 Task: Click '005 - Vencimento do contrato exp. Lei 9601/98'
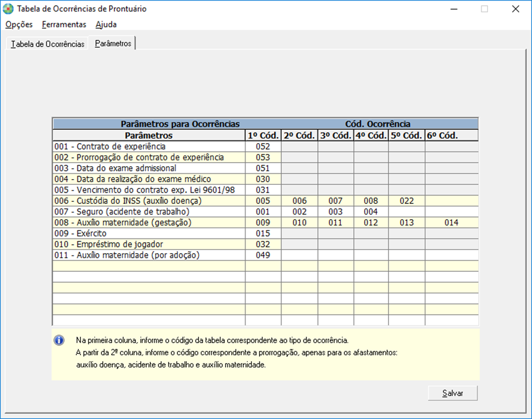(149, 190)
